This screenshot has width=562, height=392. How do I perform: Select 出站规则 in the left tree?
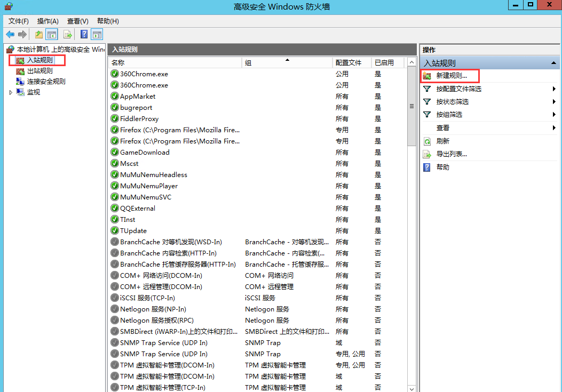click(x=40, y=71)
